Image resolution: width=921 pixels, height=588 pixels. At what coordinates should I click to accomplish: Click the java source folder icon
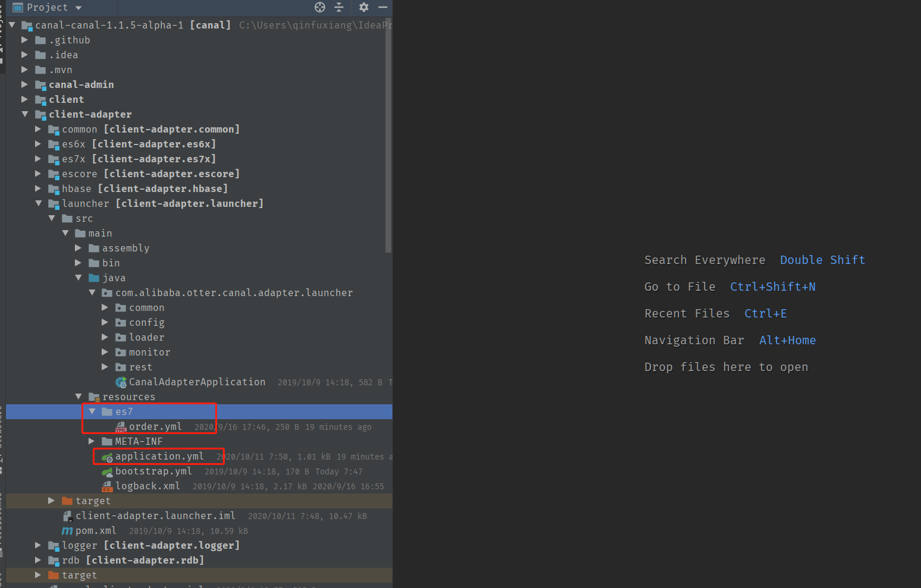94,278
